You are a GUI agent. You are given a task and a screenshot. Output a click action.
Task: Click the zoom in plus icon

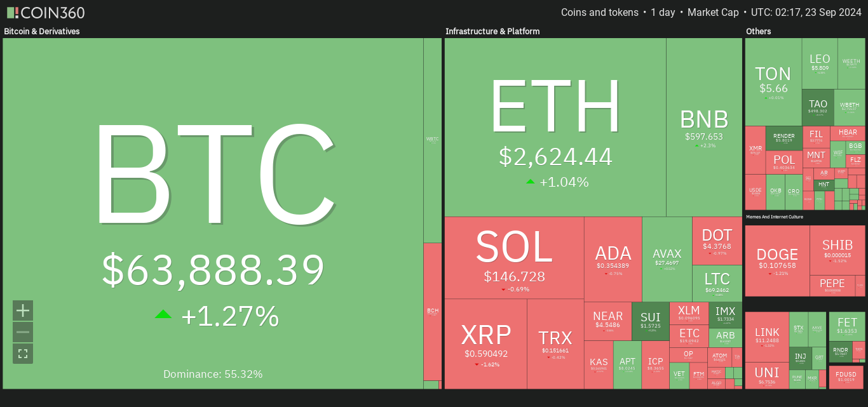click(x=23, y=310)
